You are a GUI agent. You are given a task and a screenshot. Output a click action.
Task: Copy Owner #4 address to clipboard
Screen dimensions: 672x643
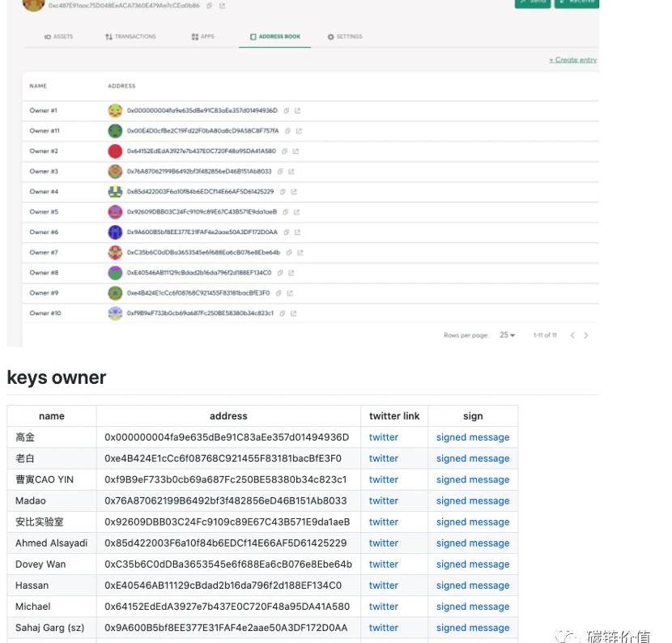pyautogui.click(x=282, y=192)
